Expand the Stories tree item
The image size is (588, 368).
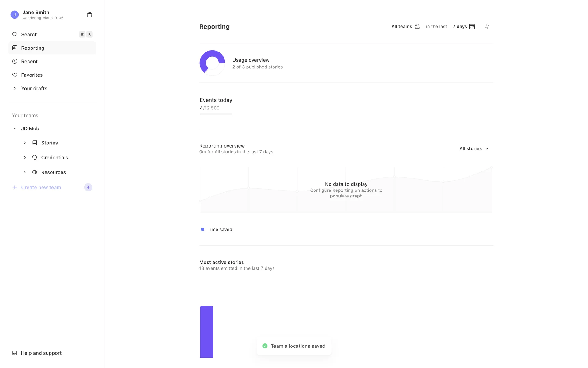click(25, 143)
